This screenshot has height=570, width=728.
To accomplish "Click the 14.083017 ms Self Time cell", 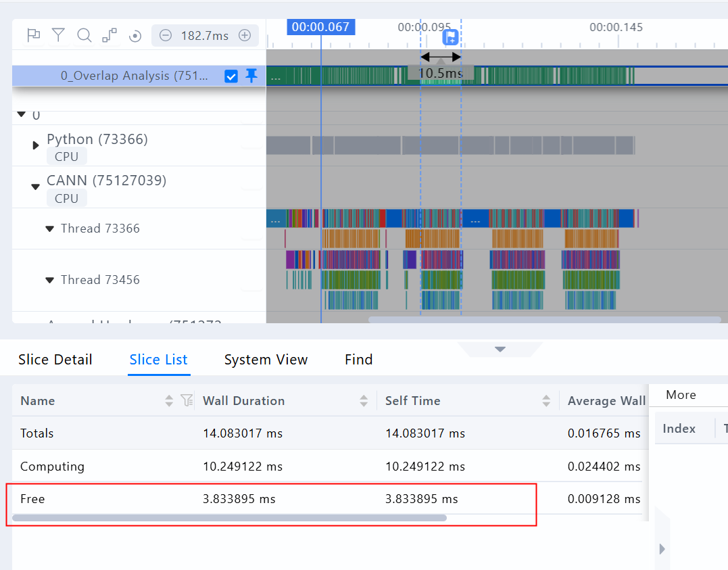I will point(424,433).
